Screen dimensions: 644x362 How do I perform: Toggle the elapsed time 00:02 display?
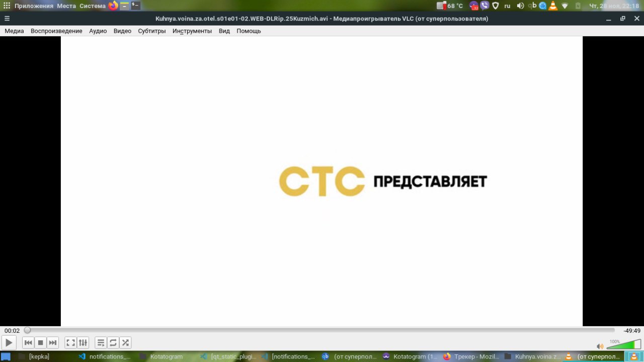point(12,331)
